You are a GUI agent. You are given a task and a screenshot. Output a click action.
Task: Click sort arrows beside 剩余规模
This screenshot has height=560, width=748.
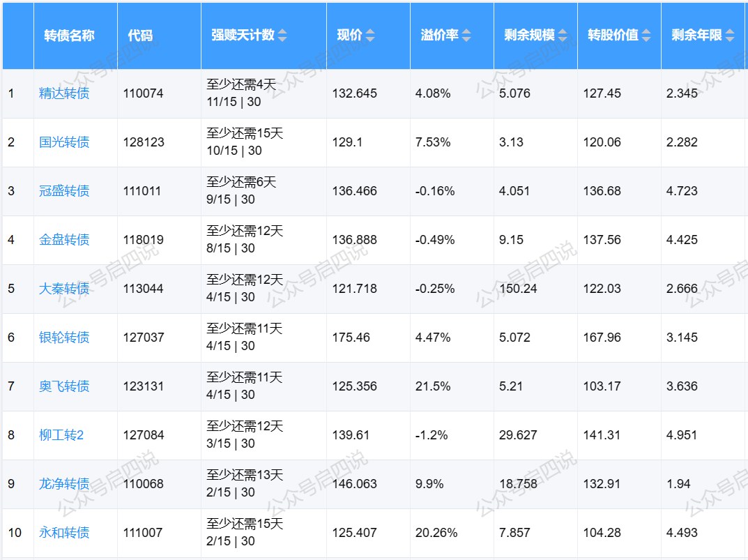pyautogui.click(x=561, y=36)
